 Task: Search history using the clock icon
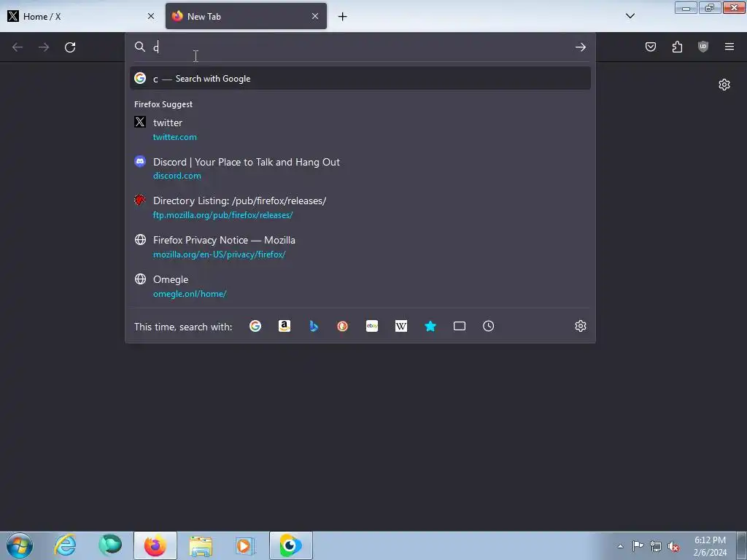[x=488, y=326]
